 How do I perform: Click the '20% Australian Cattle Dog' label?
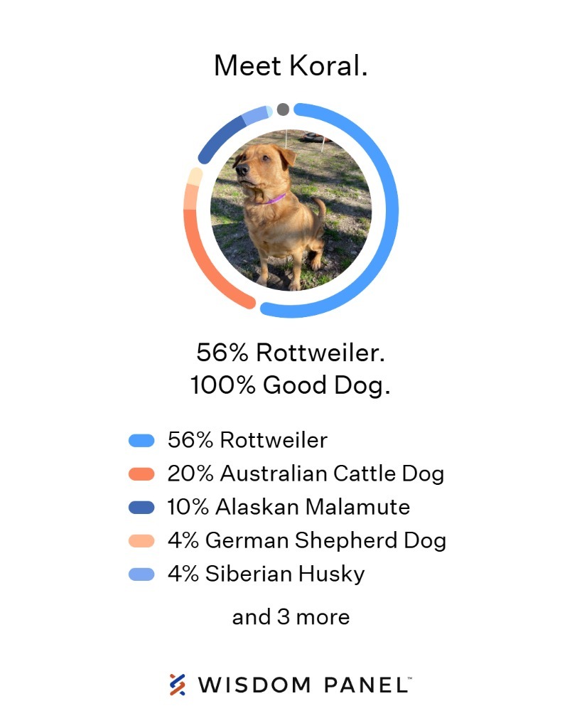coord(306,473)
